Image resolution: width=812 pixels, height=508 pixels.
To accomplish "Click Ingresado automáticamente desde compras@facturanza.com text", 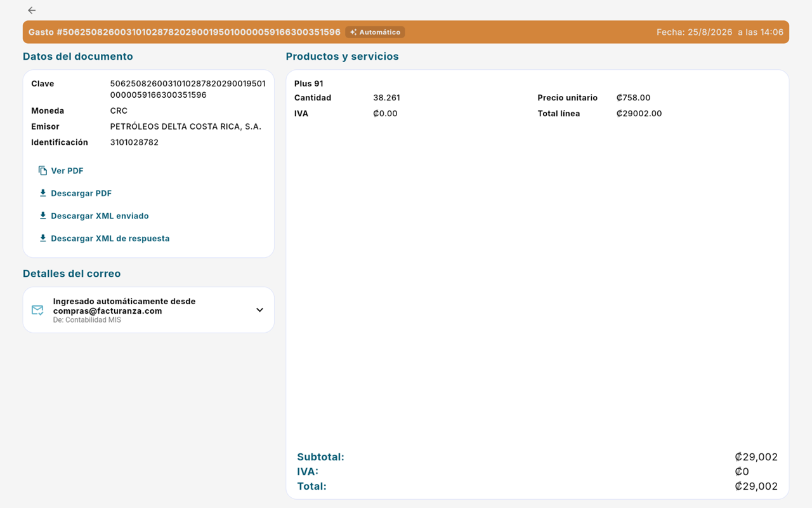I will [124, 306].
